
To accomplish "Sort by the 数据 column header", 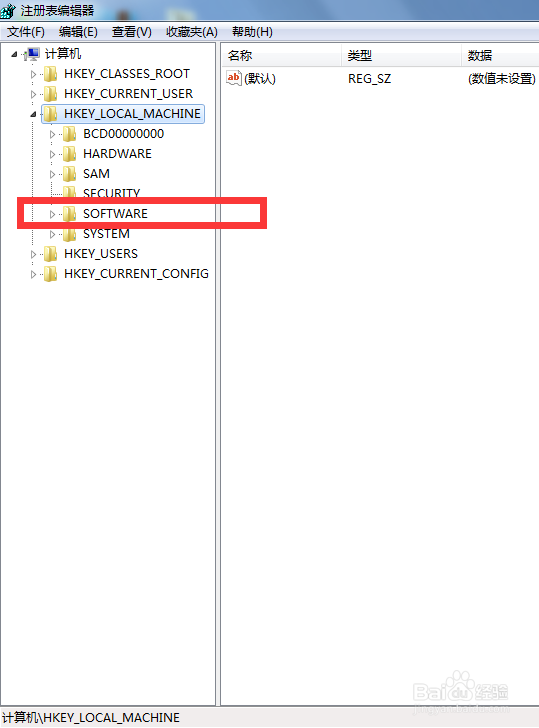I will [500, 56].
